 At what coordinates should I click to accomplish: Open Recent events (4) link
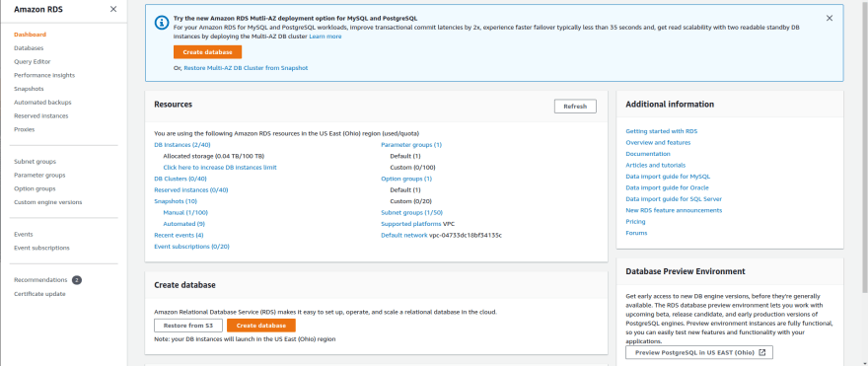pos(179,236)
